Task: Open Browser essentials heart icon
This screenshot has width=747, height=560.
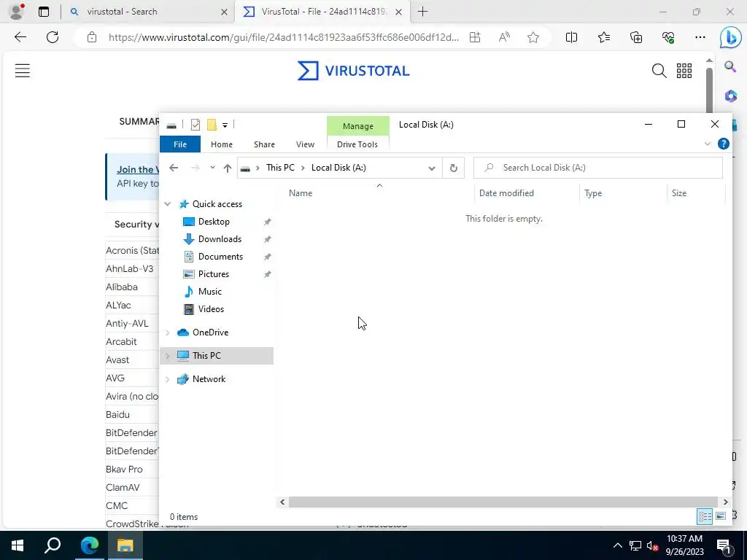Action: pyautogui.click(x=668, y=37)
